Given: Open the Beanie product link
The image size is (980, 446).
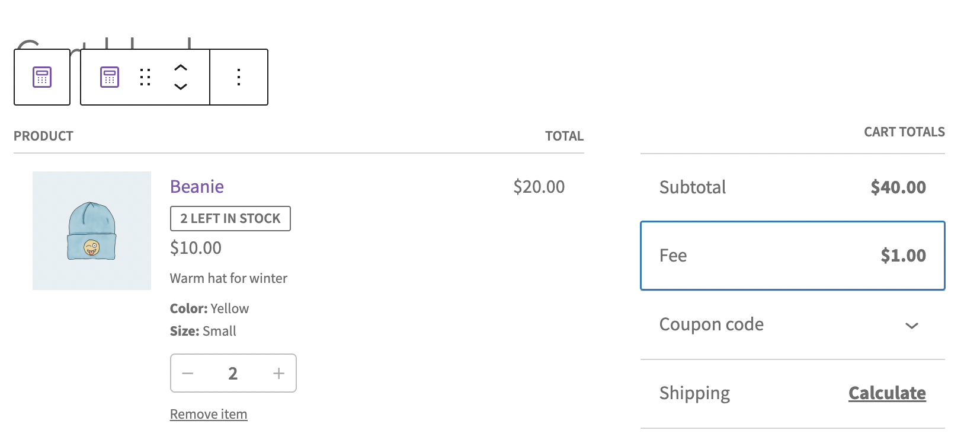Looking at the screenshot, I should 196,186.
